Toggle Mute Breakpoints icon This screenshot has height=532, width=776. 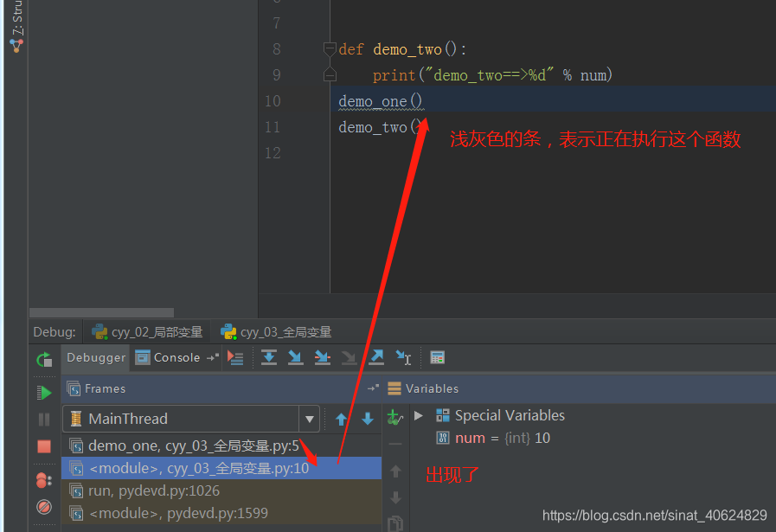tap(44, 507)
